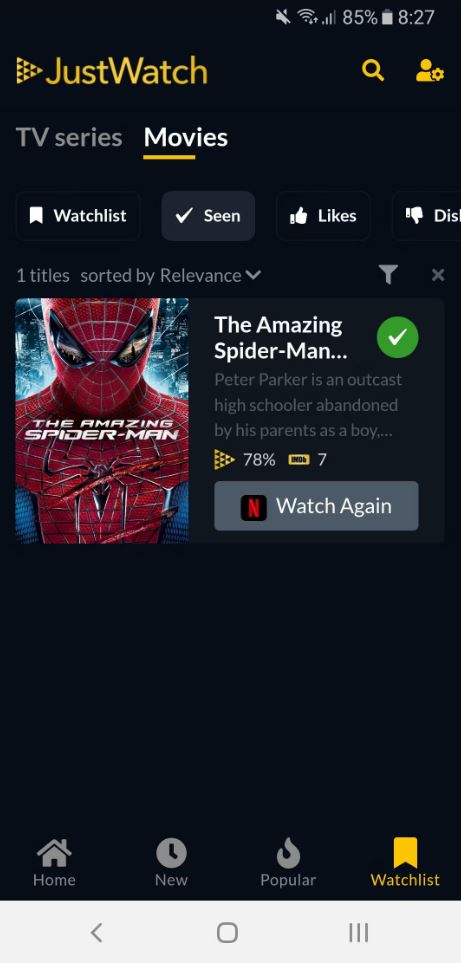Tap the Android back navigation button

tap(96, 933)
